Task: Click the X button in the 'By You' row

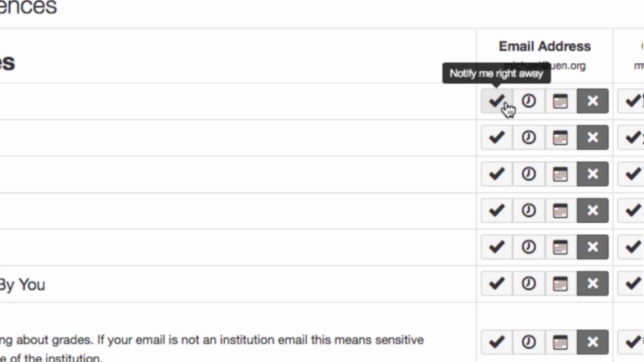Action: pyautogui.click(x=593, y=284)
